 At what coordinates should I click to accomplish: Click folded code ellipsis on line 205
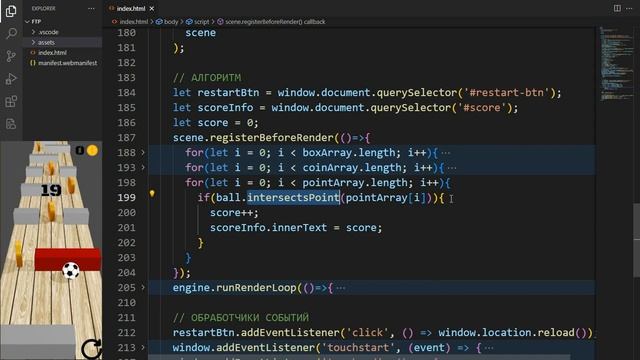pyautogui.click(x=341, y=288)
